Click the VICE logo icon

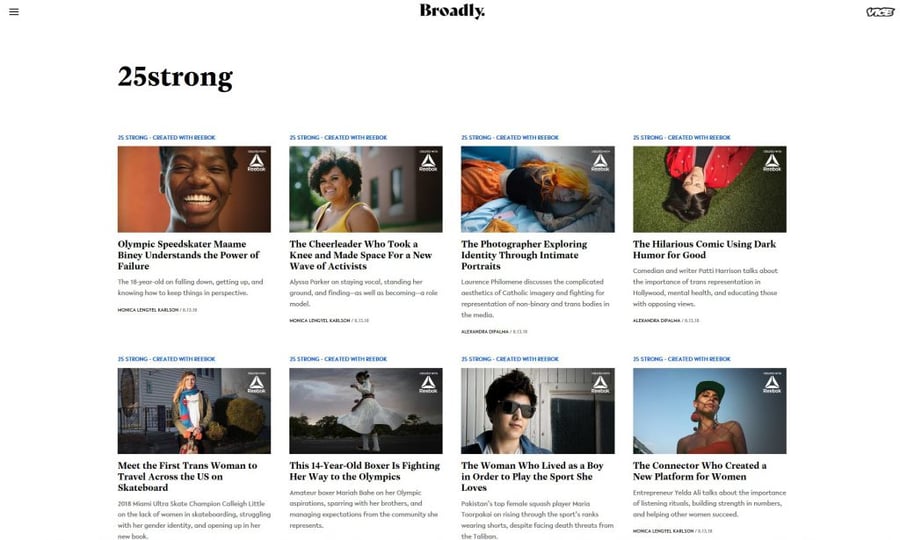tap(880, 12)
